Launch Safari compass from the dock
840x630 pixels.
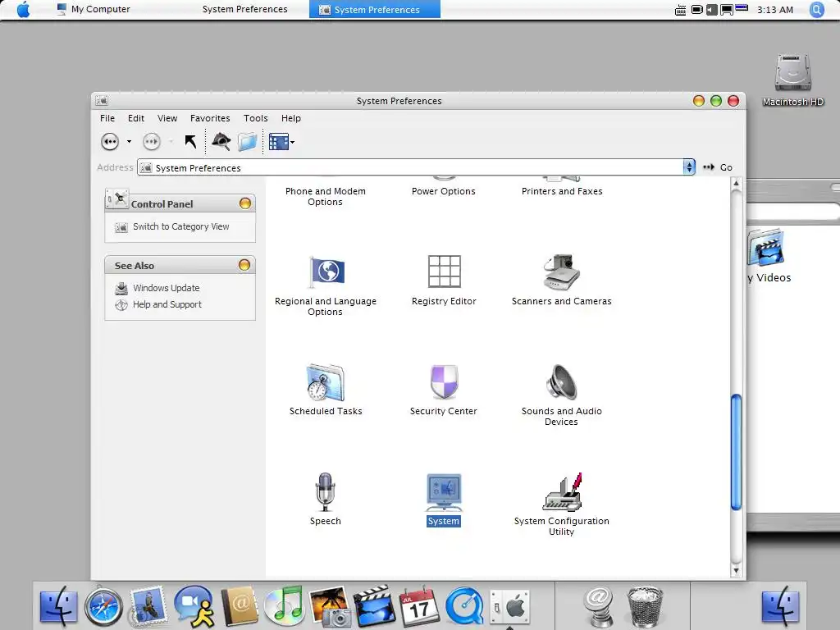tap(103, 607)
